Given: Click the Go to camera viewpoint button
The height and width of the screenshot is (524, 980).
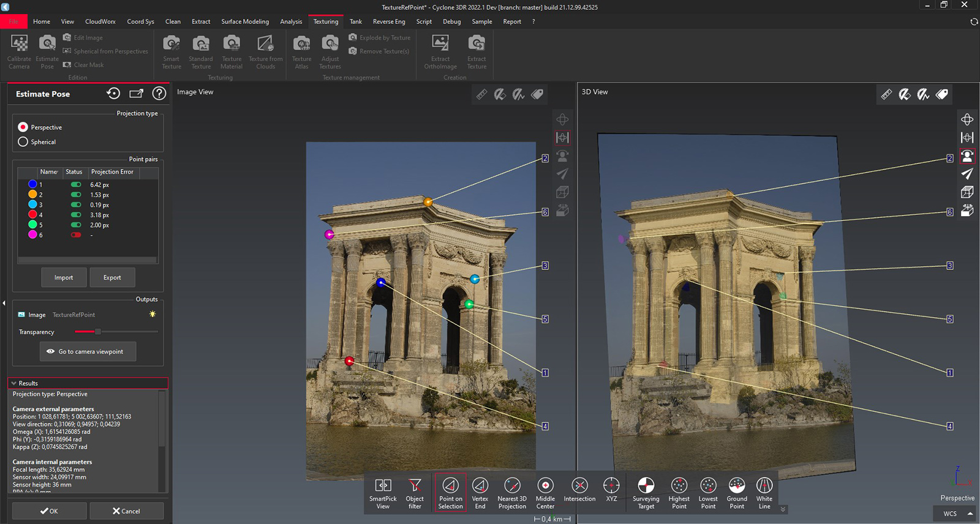Looking at the screenshot, I should [x=88, y=351].
